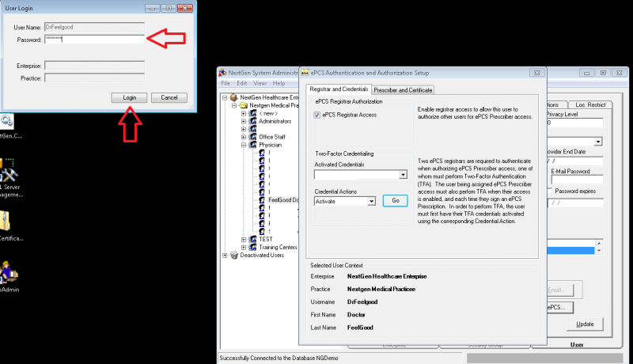Switch to the Loc. Restrict tab

click(590, 104)
